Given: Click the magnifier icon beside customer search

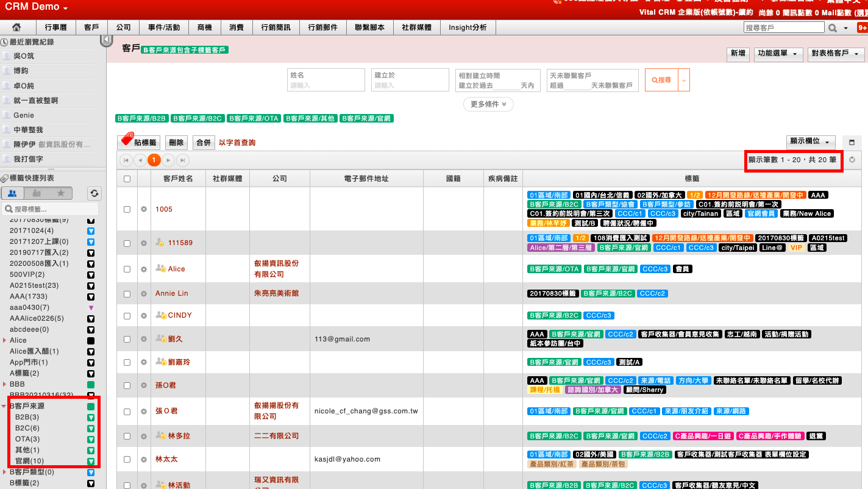Looking at the screenshot, I should click(x=832, y=27).
